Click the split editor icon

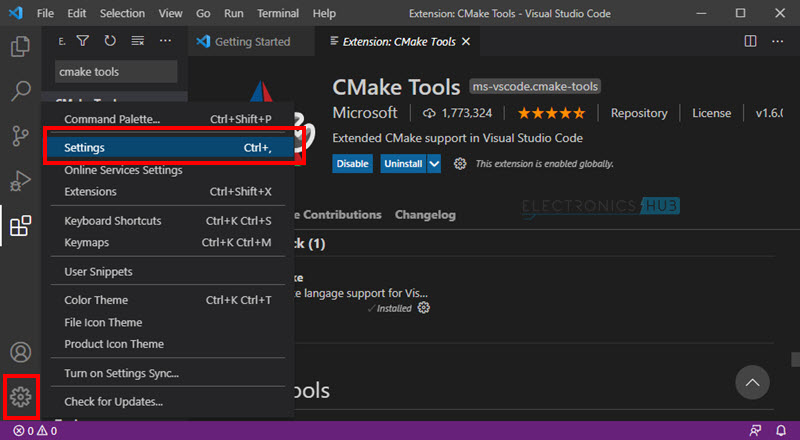(x=750, y=41)
